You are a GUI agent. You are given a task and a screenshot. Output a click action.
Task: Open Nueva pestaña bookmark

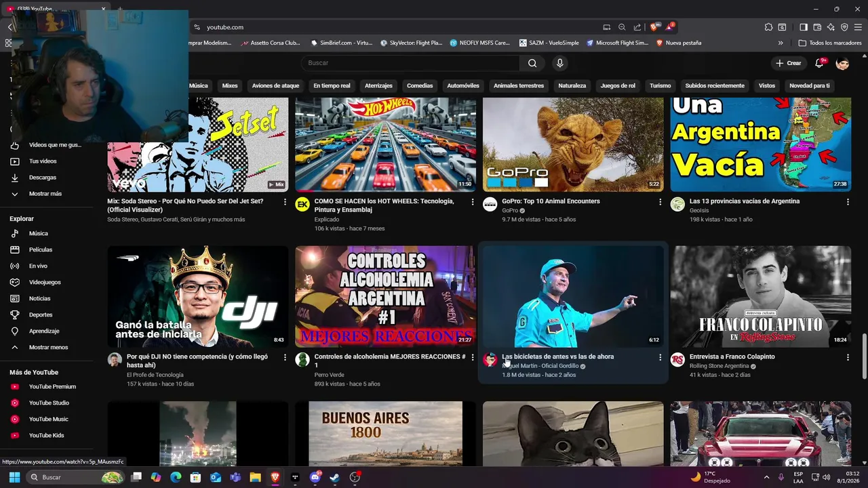pyautogui.click(x=679, y=43)
